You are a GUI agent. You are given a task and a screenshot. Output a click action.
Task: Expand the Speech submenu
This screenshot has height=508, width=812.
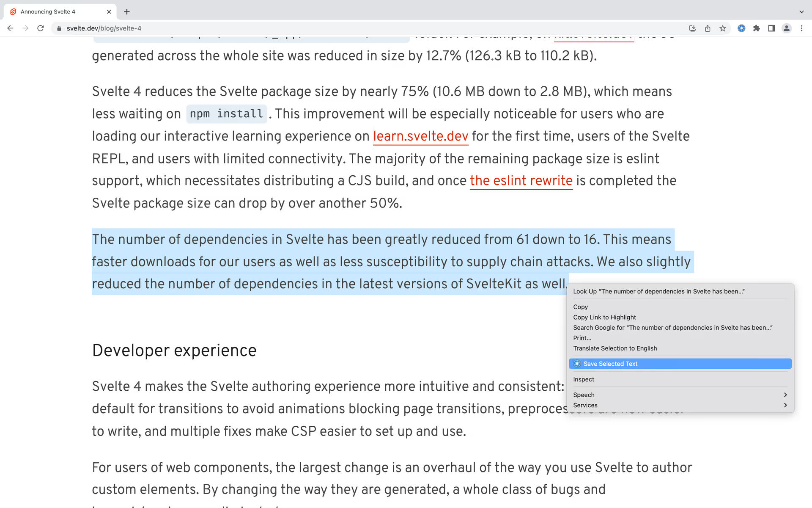[x=680, y=395]
